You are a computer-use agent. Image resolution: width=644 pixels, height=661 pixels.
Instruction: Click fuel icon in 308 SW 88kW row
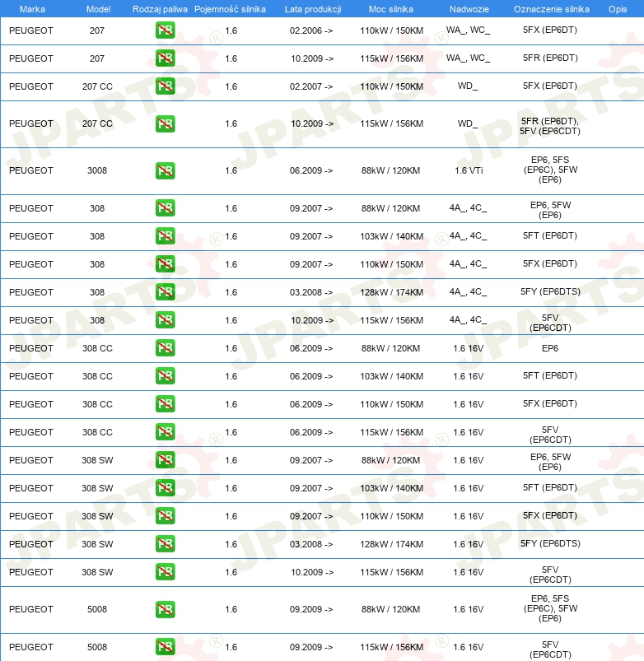[166, 460]
